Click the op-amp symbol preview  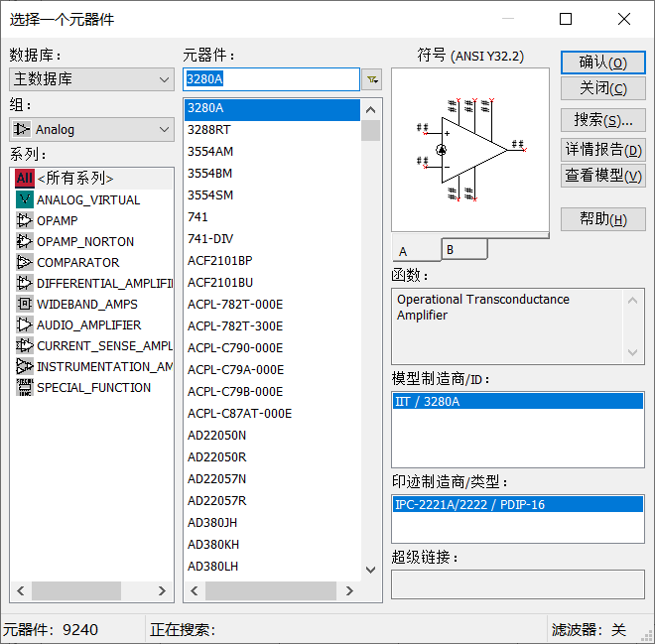click(470, 150)
